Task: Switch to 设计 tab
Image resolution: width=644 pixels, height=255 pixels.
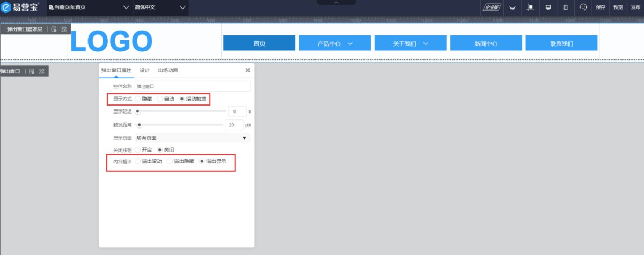Action: click(x=144, y=70)
